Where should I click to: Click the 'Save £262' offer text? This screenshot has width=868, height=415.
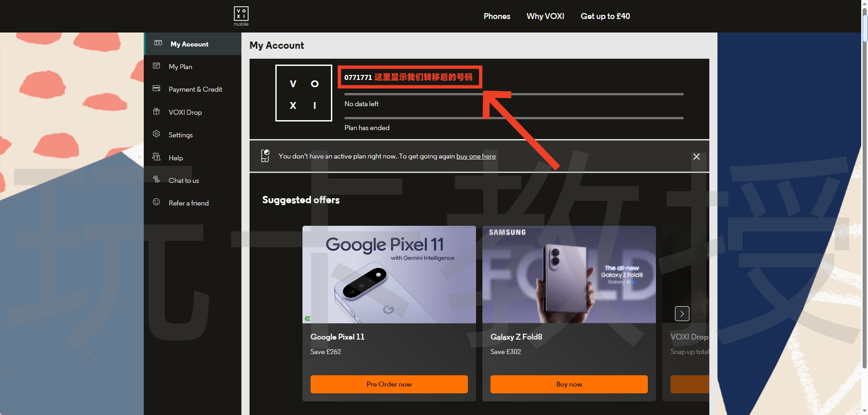pyautogui.click(x=325, y=352)
